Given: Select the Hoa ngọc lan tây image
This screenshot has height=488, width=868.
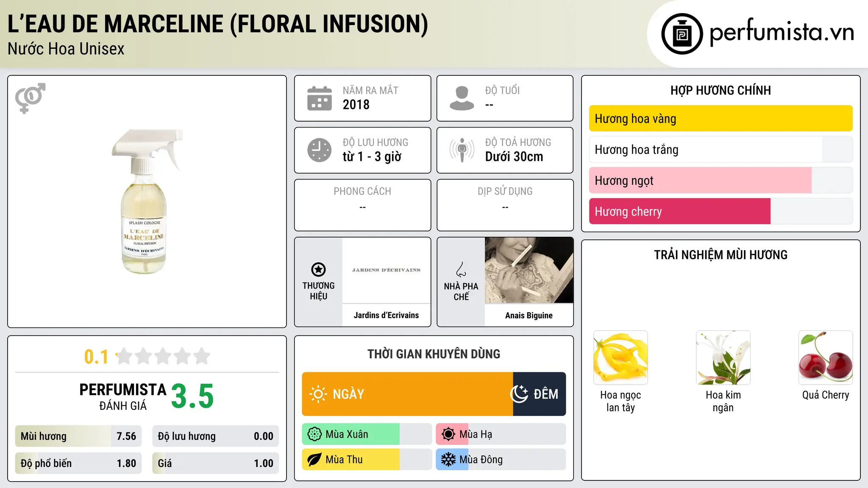Looking at the screenshot, I should (620, 358).
